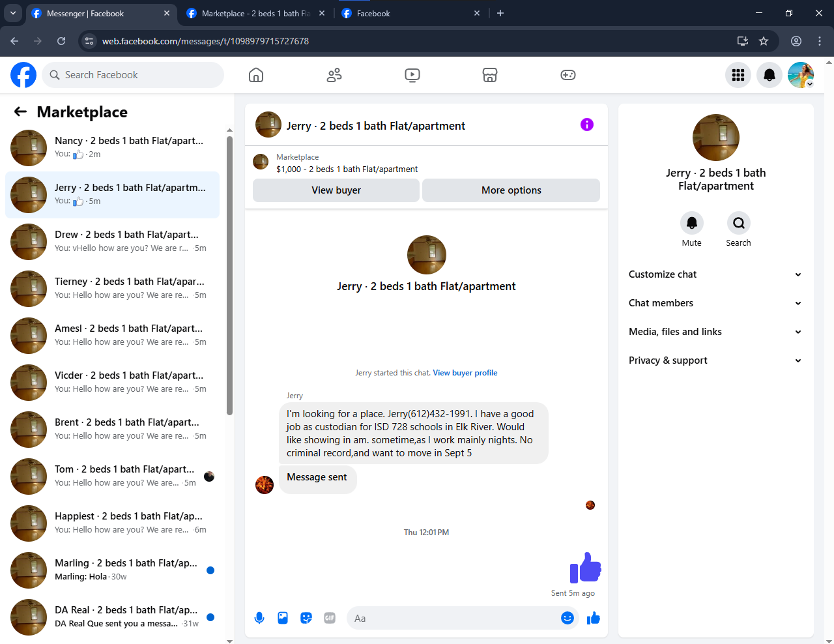The image size is (834, 644).
Task: Mute this conversation
Action: coord(692,223)
